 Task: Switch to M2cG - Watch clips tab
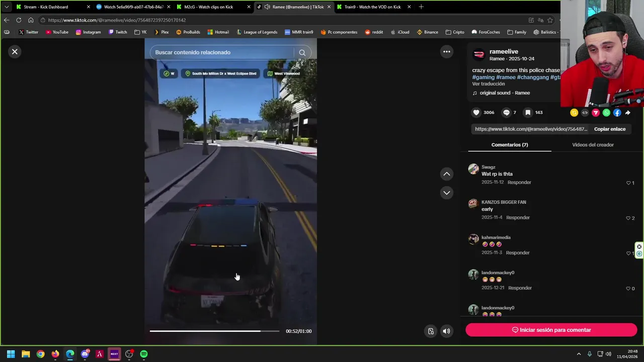(x=213, y=7)
